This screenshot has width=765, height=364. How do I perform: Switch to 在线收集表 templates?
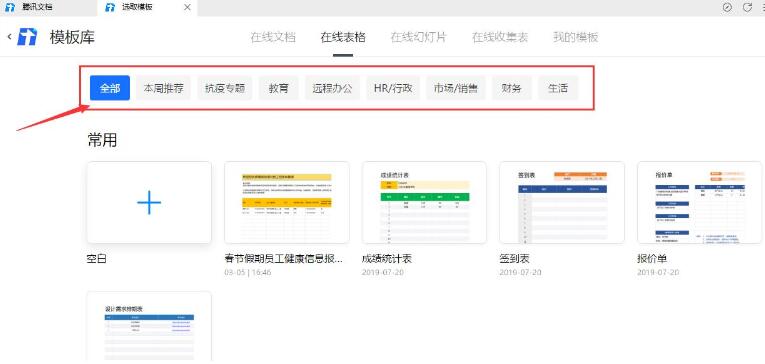(500, 37)
